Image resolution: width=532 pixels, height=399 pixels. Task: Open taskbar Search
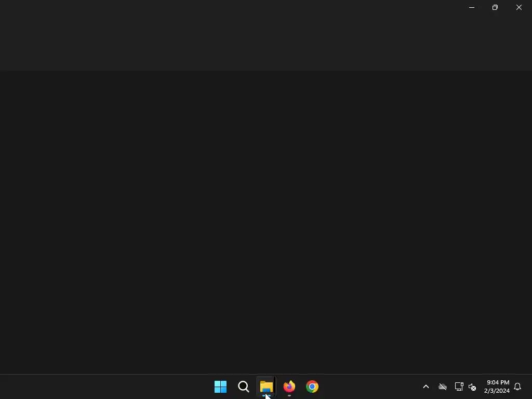pyautogui.click(x=243, y=387)
